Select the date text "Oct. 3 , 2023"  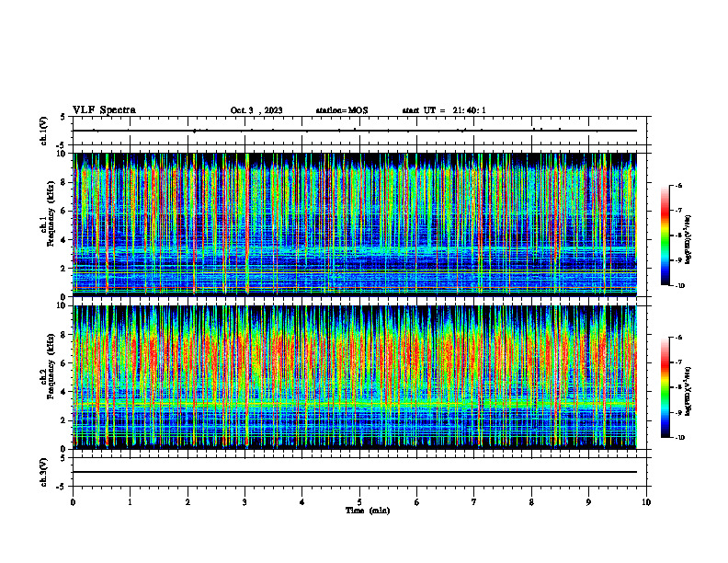pyautogui.click(x=256, y=110)
